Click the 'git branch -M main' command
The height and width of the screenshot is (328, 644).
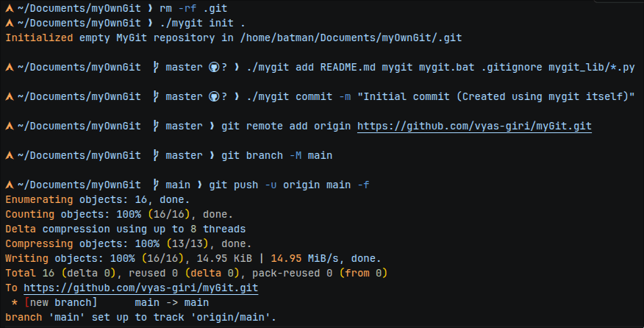click(277, 155)
